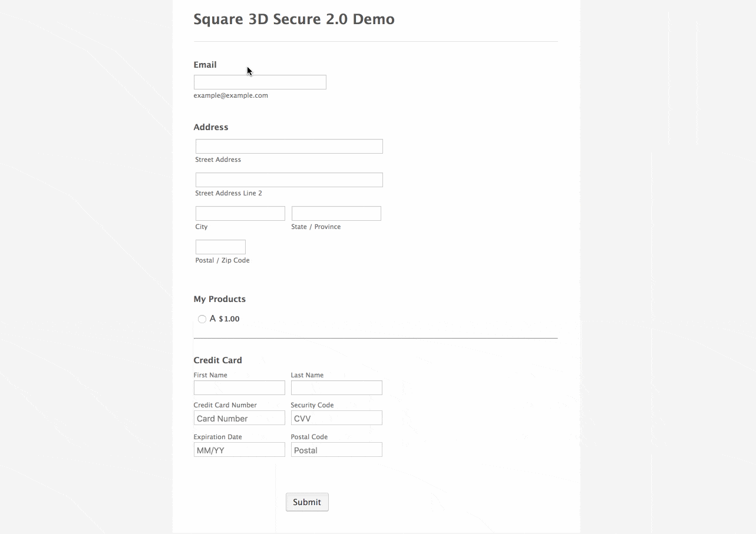Focus the Last Name input
756x534 pixels.
tap(336, 388)
